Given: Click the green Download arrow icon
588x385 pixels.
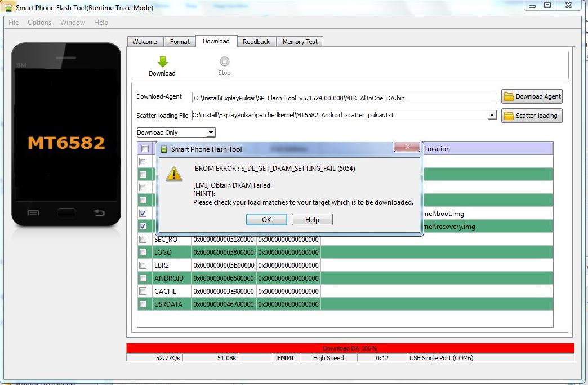Looking at the screenshot, I should tap(162, 61).
